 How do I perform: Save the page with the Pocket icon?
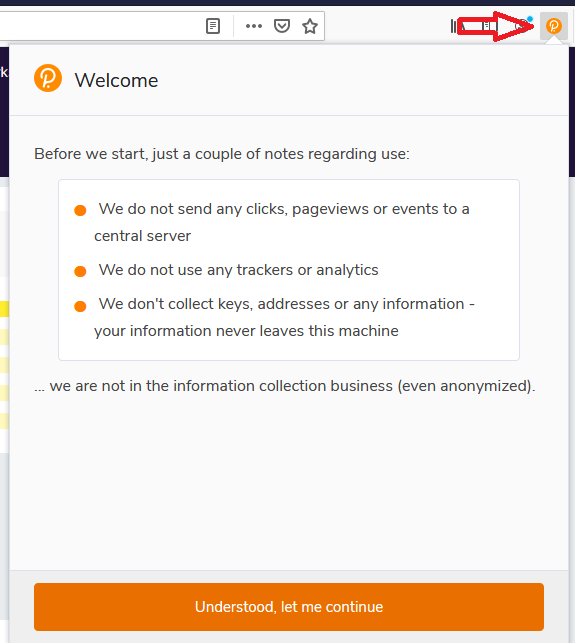click(x=282, y=26)
